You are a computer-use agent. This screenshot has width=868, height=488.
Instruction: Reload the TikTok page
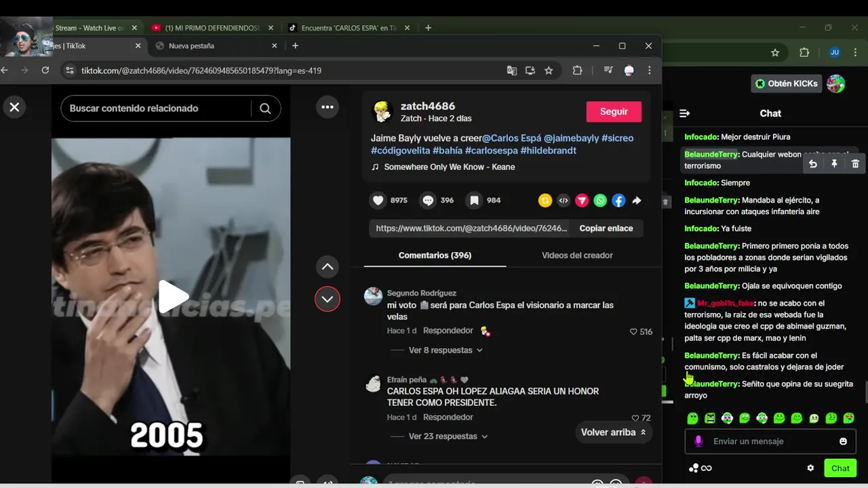coord(45,70)
